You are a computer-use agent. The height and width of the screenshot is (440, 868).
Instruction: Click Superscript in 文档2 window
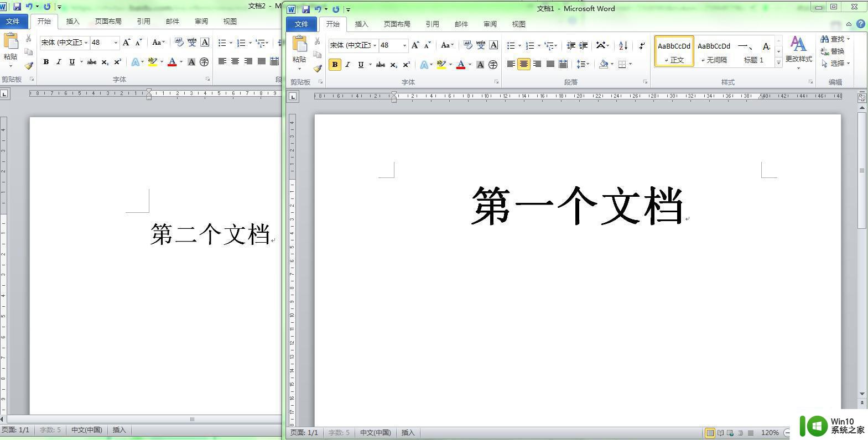click(x=117, y=62)
